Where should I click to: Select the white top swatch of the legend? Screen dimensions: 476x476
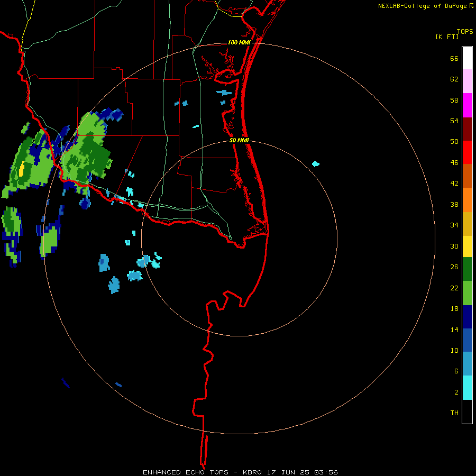pyautogui.click(x=467, y=58)
